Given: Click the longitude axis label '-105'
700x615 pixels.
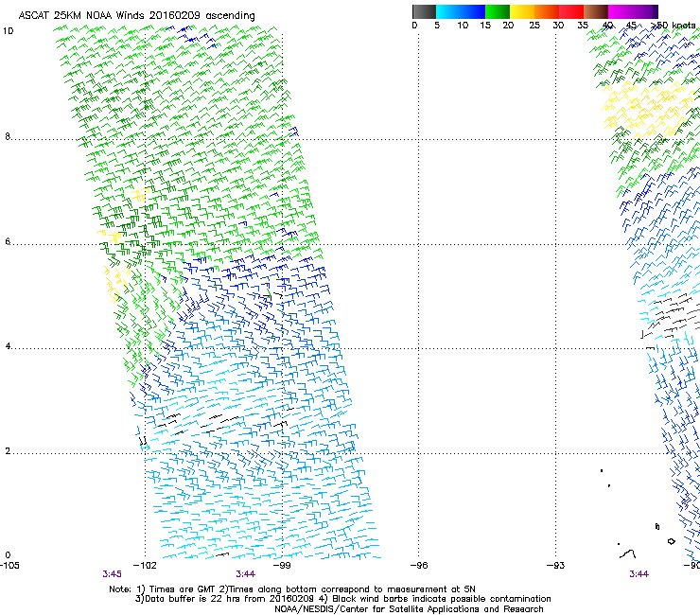Looking at the screenshot, I should coord(9,566).
